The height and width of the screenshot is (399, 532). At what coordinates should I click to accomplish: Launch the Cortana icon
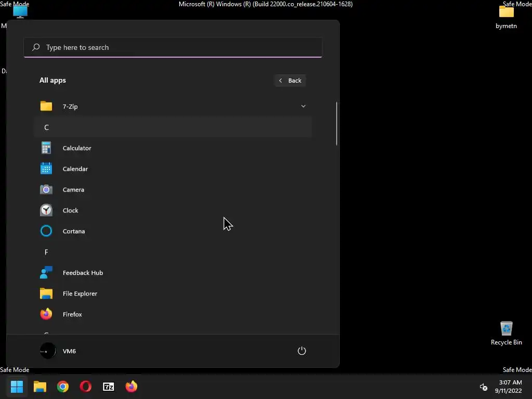click(x=46, y=231)
